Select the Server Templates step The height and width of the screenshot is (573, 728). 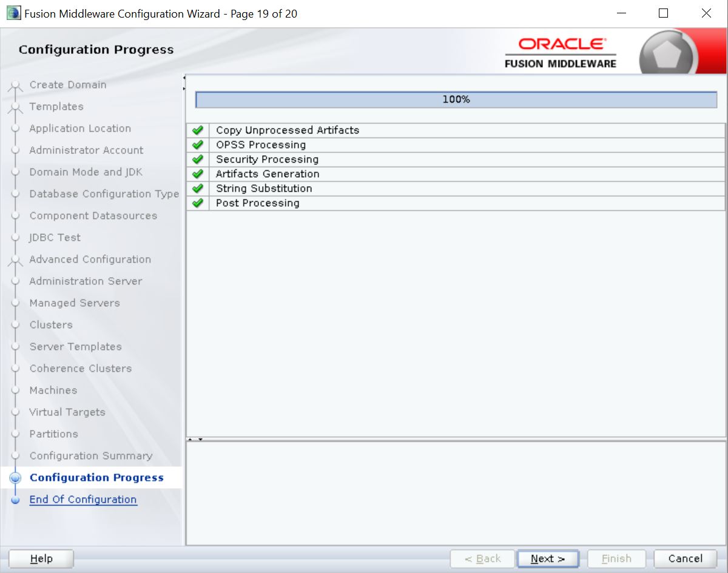pos(76,347)
